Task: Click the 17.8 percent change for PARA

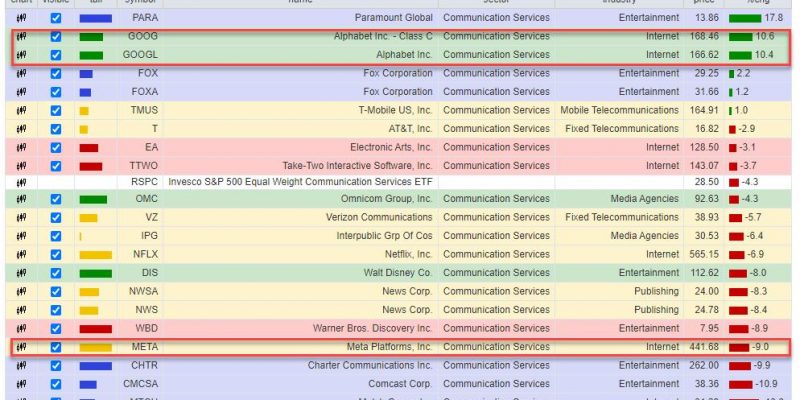Action: point(773,18)
